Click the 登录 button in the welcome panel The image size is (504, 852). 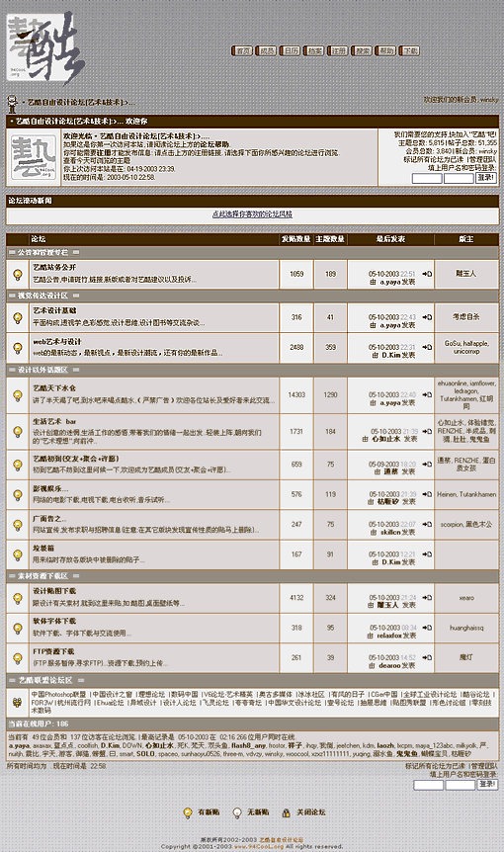(486, 178)
